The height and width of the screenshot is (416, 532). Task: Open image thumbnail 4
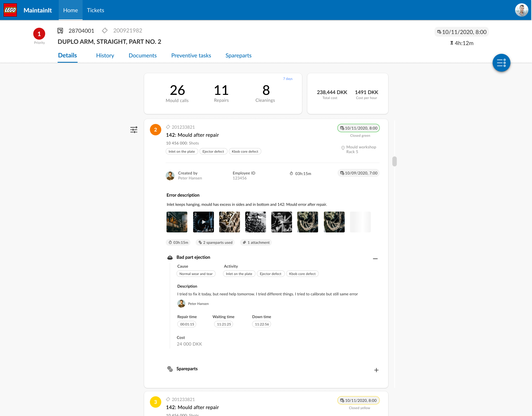(256, 222)
